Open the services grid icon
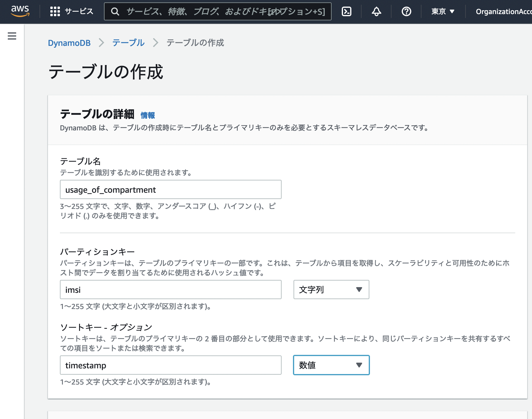 click(x=55, y=12)
